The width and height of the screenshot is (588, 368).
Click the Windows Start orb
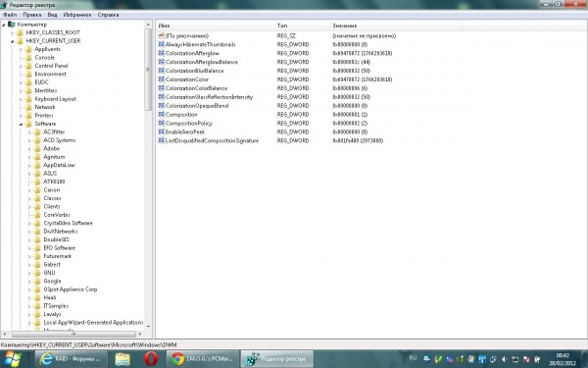click(x=12, y=358)
